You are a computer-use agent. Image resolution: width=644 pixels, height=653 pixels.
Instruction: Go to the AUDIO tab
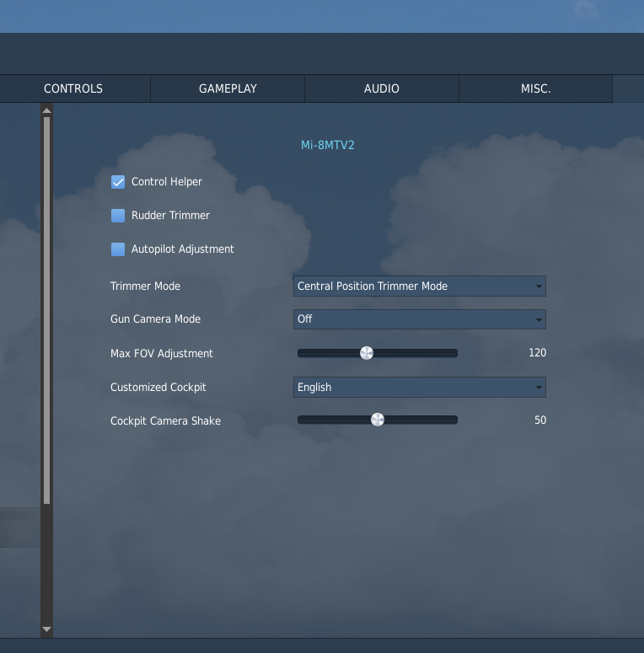[x=382, y=88]
